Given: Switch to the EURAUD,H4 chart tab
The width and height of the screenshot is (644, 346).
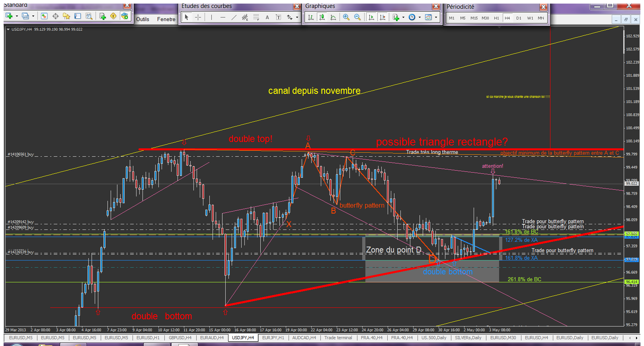Looking at the screenshot, I should (x=212, y=338).
